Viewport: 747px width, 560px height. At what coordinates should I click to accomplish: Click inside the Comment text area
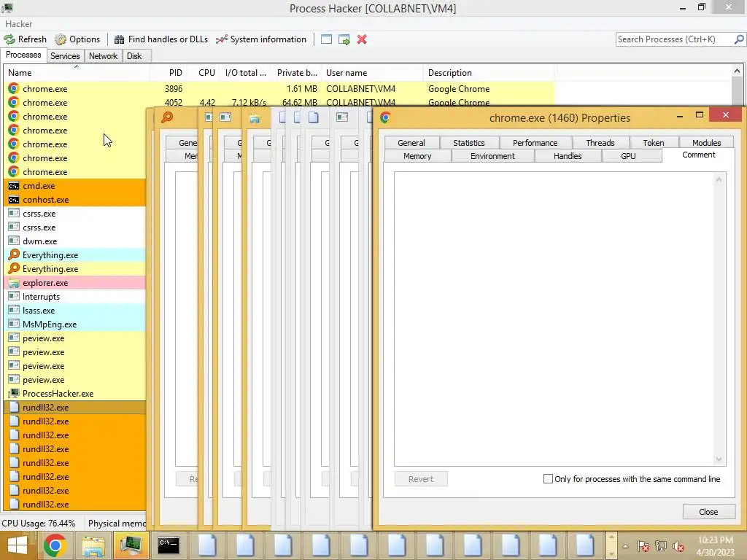pyautogui.click(x=553, y=319)
